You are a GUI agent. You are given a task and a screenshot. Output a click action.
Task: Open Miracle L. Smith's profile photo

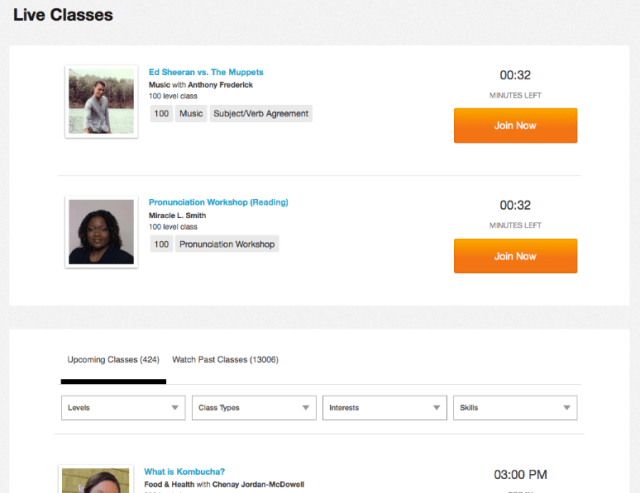[x=100, y=231]
